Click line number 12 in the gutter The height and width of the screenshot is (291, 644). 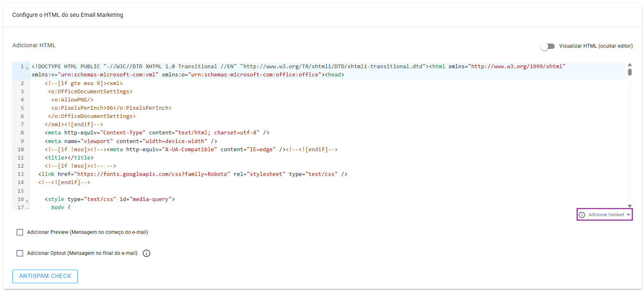click(x=21, y=166)
